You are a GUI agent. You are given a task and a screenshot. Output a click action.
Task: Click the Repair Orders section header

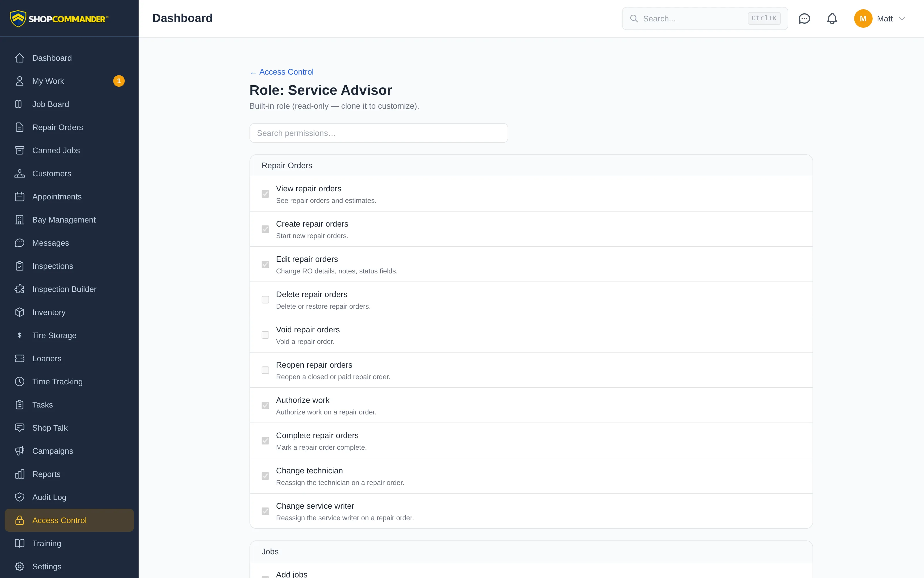click(x=531, y=166)
